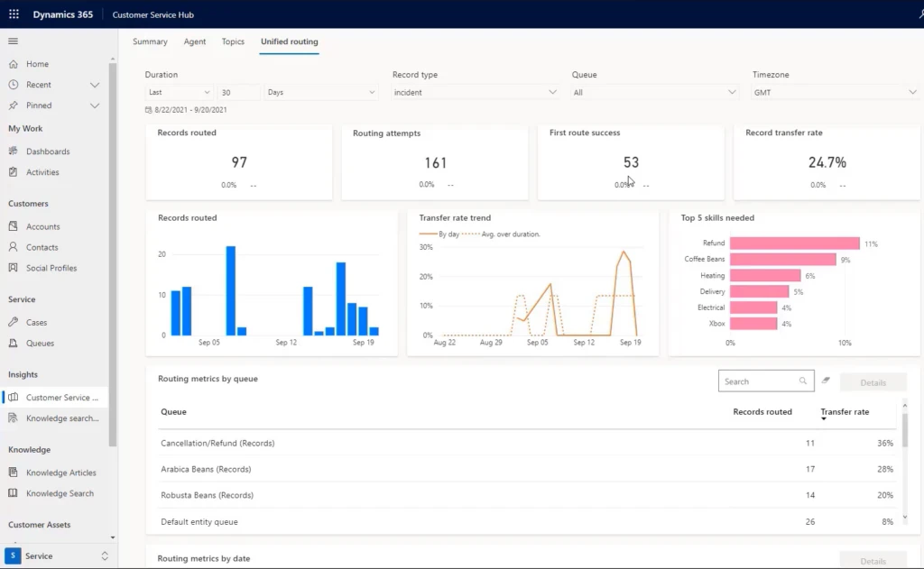Switch to the Agent tab

pyautogui.click(x=194, y=41)
